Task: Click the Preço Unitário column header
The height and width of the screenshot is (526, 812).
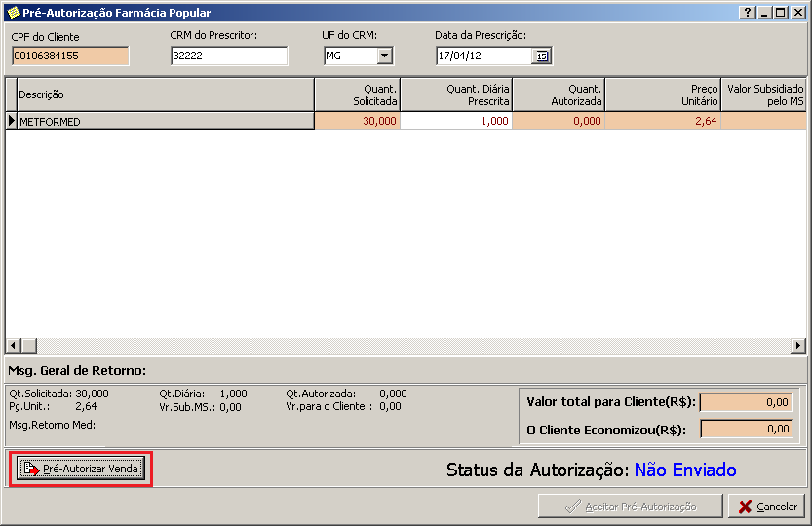Action: [x=664, y=94]
